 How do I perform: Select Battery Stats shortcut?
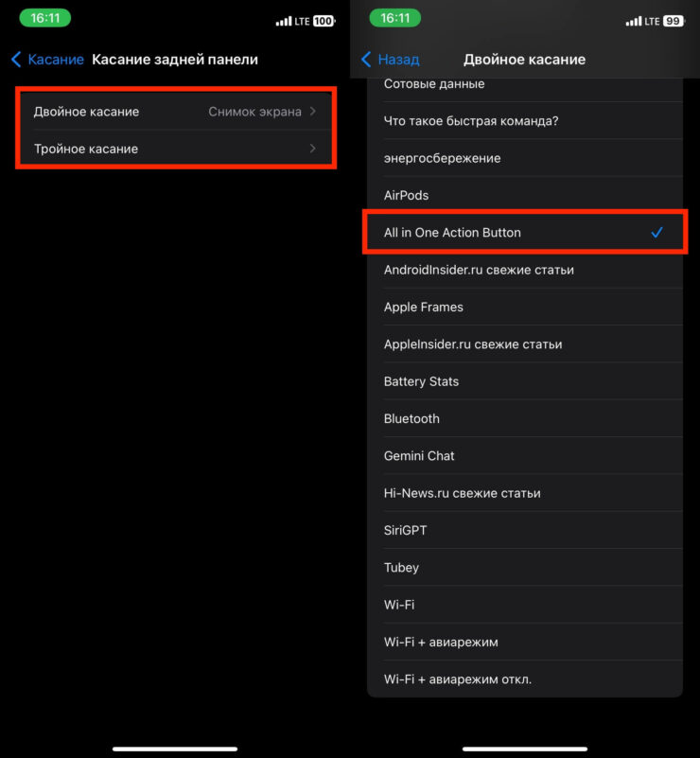(422, 381)
